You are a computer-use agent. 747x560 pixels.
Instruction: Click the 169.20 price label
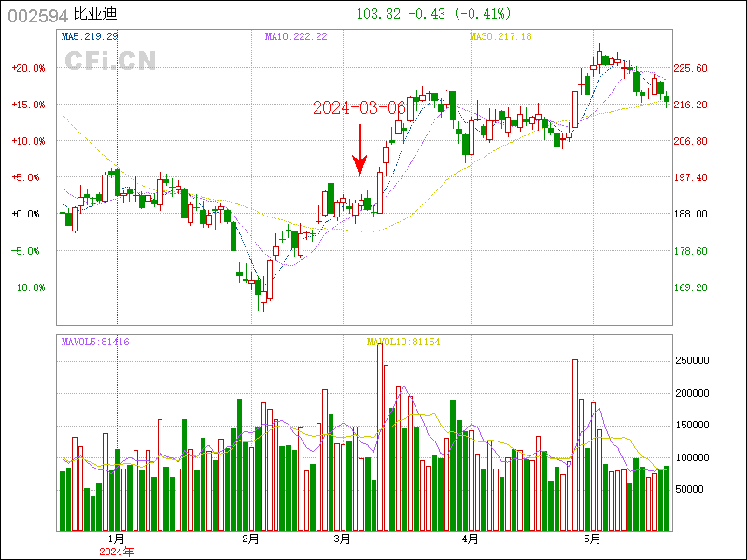[691, 287]
